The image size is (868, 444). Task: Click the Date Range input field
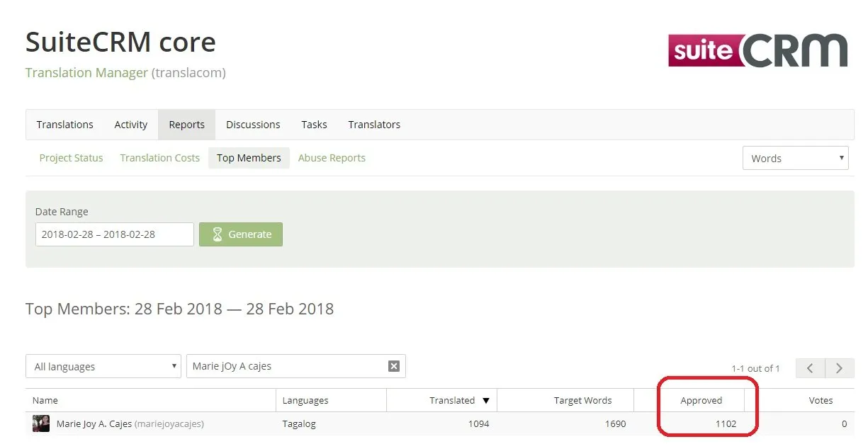(115, 234)
